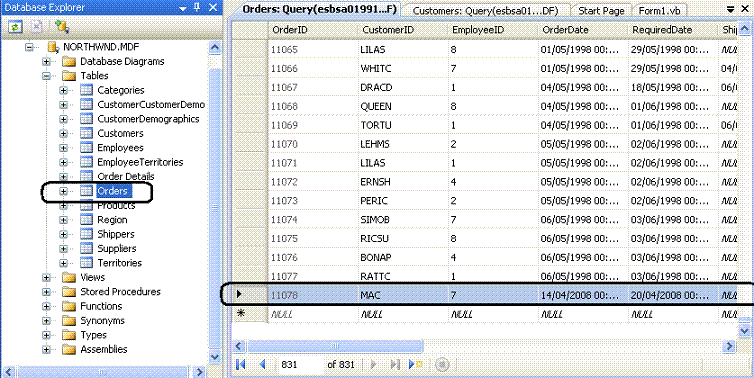Click the Refresh icon in Database Explorer toolbar

coord(15,26)
